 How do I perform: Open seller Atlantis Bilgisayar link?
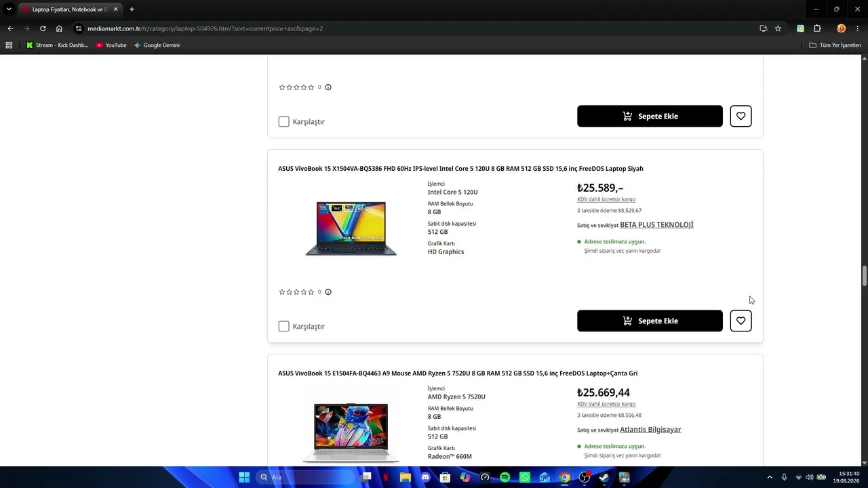pyautogui.click(x=650, y=430)
